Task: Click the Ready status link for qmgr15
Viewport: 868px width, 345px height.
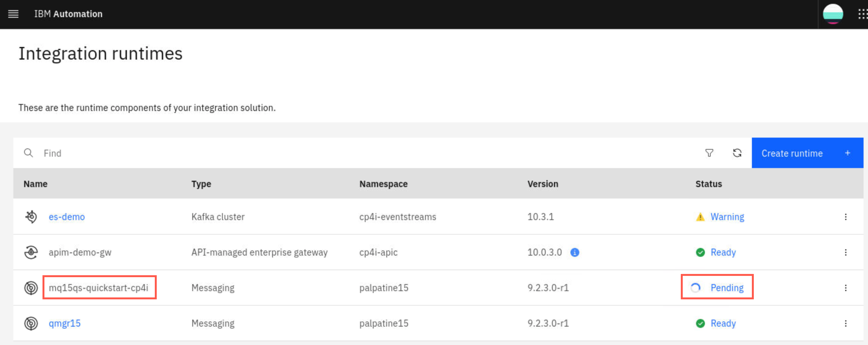Action: pos(723,323)
